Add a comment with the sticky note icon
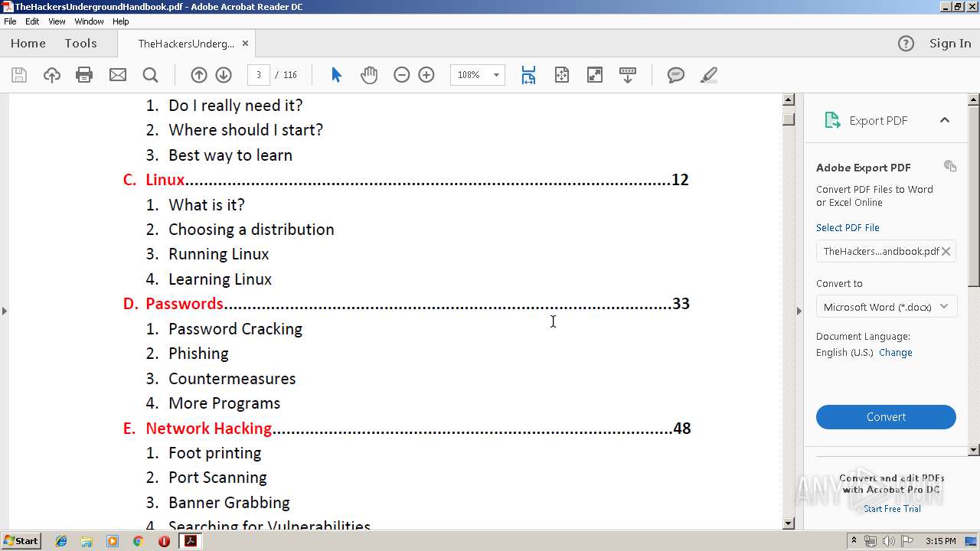The width and height of the screenshot is (980, 551). [675, 75]
